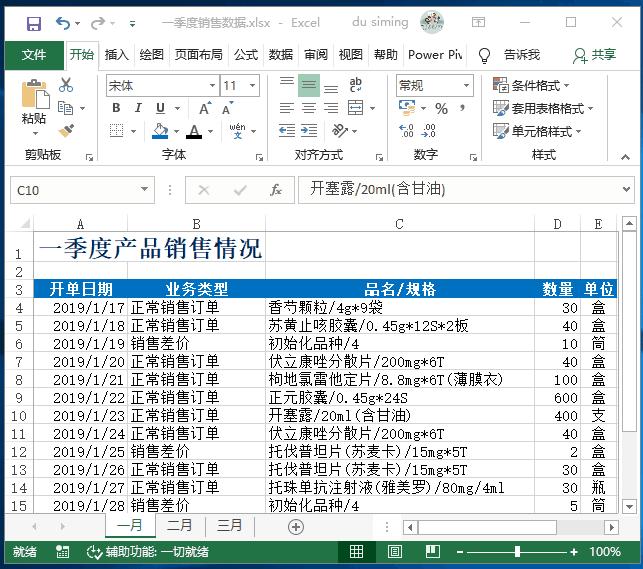Image resolution: width=643 pixels, height=569 pixels.
Task: Increase decimal places icon
Action: tap(406, 131)
